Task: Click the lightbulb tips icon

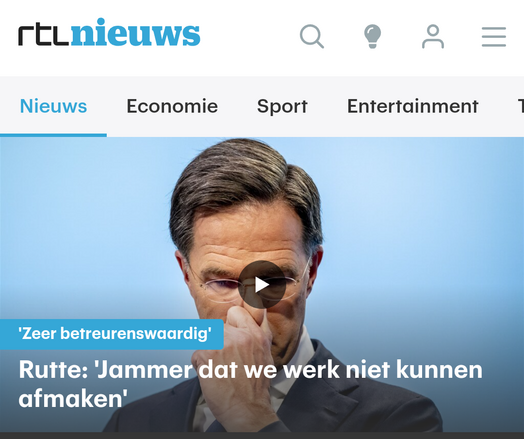Action: (x=372, y=36)
